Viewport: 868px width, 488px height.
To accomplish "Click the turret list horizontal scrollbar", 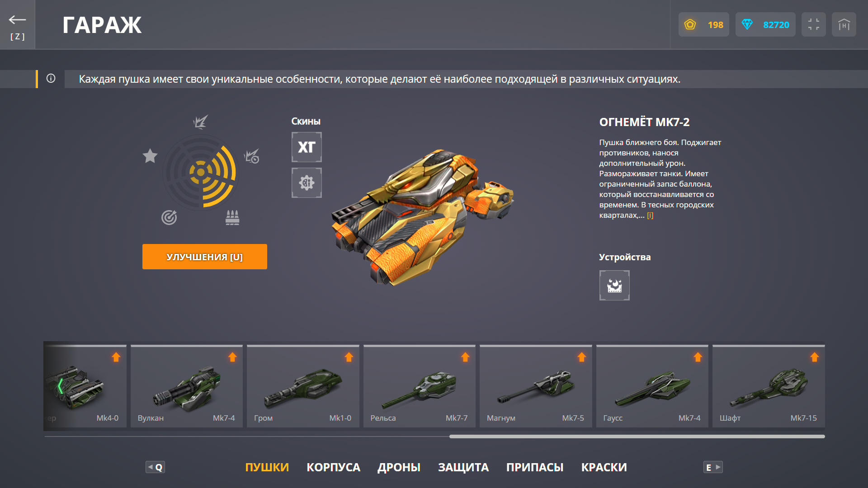I will [637, 436].
